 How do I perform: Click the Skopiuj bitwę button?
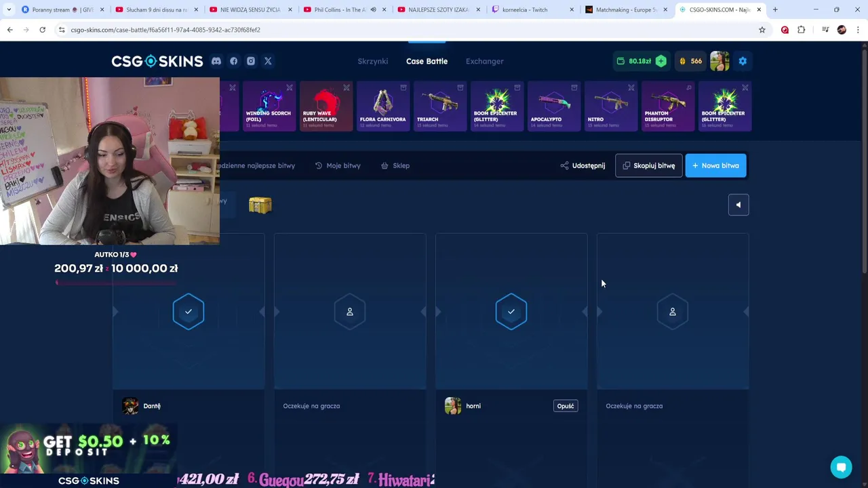point(649,165)
